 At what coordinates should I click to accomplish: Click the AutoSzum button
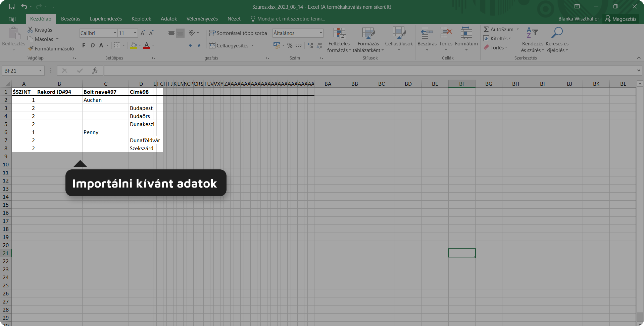coord(499,29)
